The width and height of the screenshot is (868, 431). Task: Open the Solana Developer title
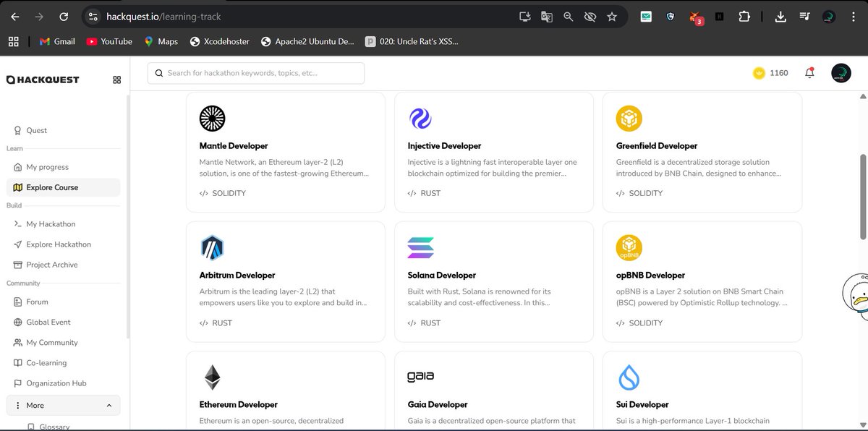coord(442,276)
